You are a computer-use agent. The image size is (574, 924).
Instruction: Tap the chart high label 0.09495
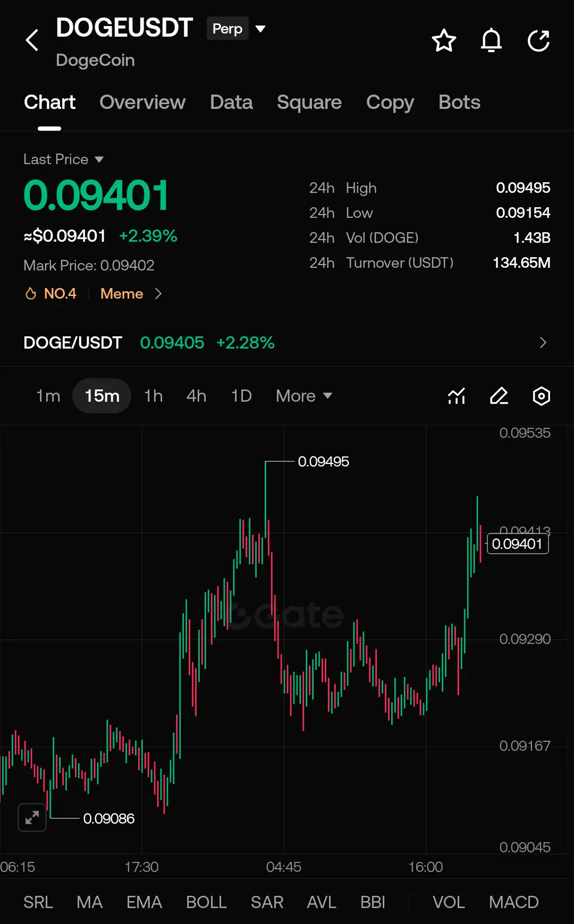pyautogui.click(x=323, y=461)
